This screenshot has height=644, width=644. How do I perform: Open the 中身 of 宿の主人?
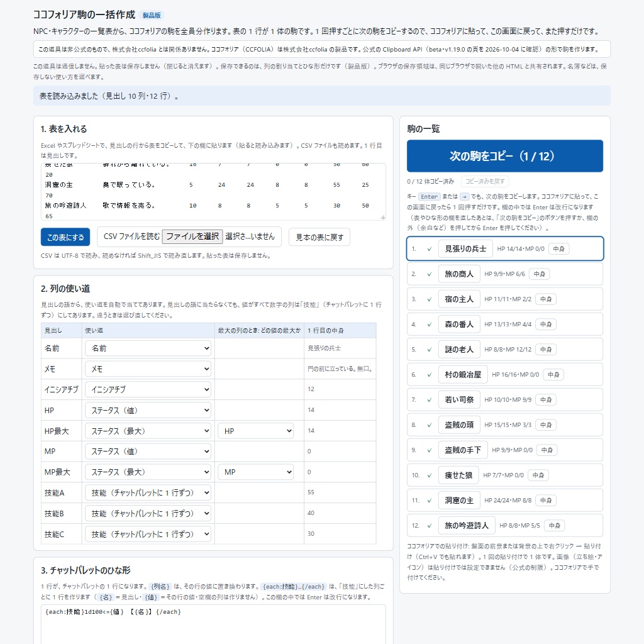click(546, 299)
